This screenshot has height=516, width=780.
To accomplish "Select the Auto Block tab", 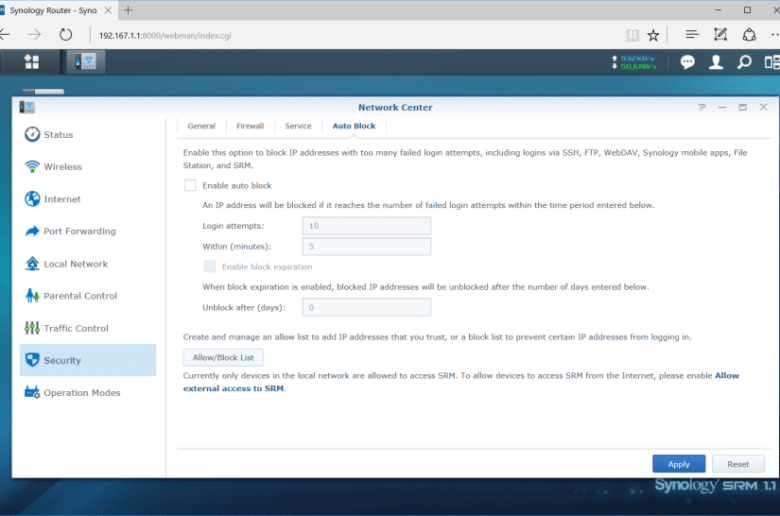I will (x=354, y=126).
